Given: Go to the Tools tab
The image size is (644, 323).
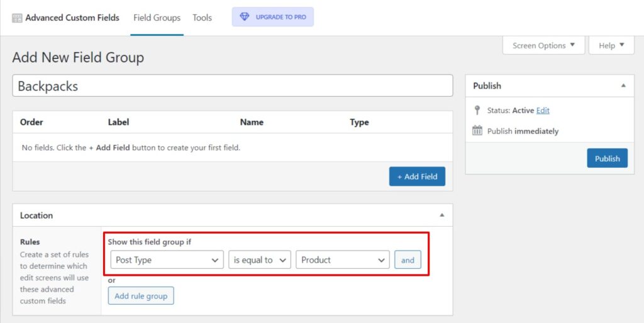Looking at the screenshot, I should click(202, 18).
